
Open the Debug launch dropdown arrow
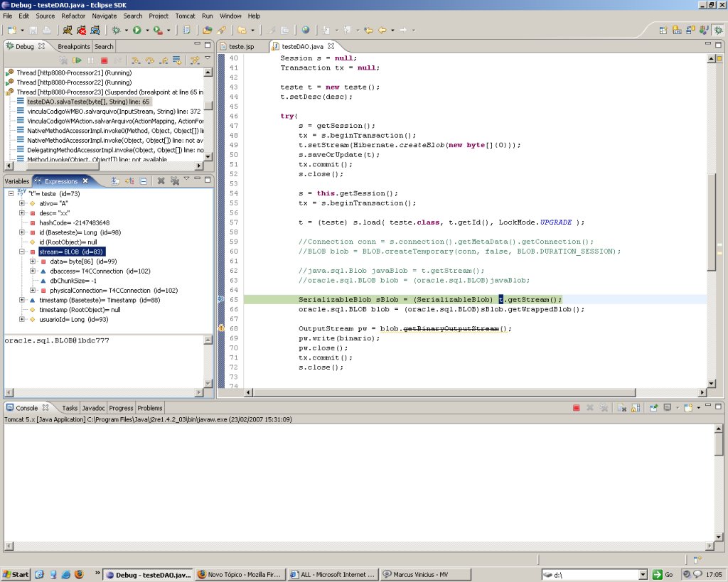(x=127, y=31)
